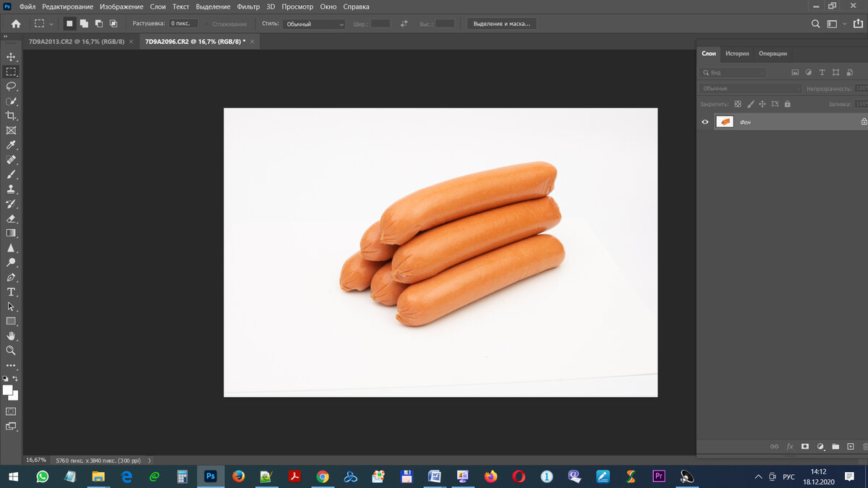Click the background color swatch
868x488 pixels.
[x=14, y=396]
